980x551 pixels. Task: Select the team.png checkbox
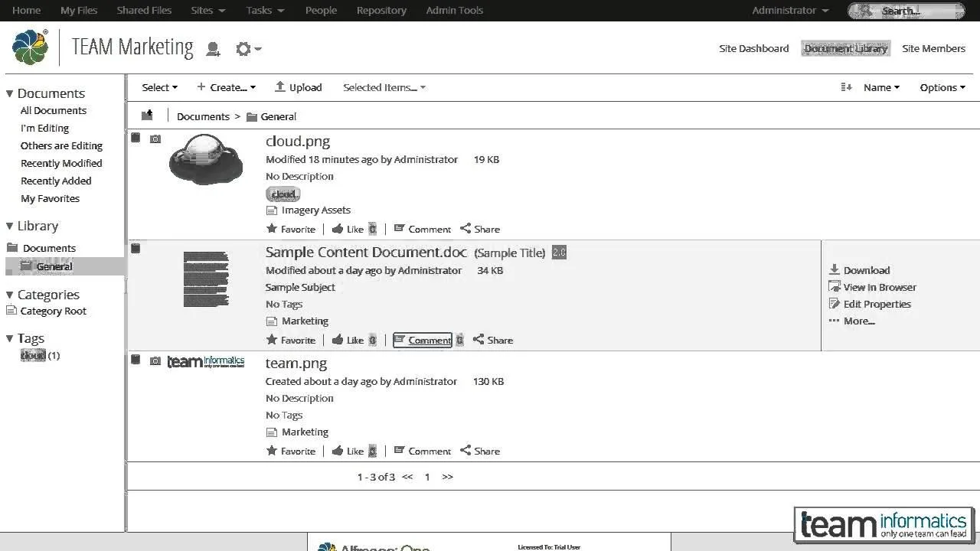click(x=136, y=360)
